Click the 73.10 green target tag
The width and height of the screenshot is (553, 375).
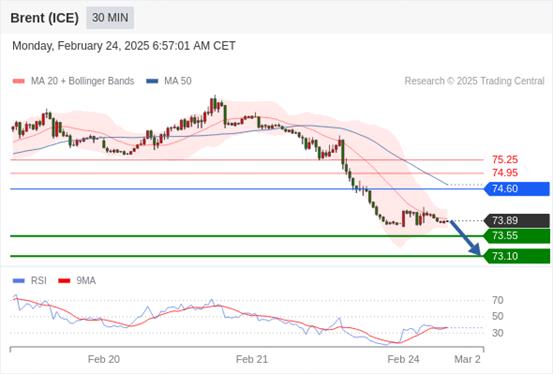pyautogui.click(x=517, y=256)
